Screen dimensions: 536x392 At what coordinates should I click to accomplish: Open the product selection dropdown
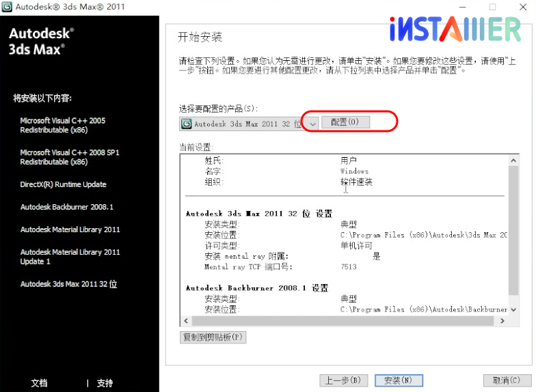pyautogui.click(x=249, y=124)
